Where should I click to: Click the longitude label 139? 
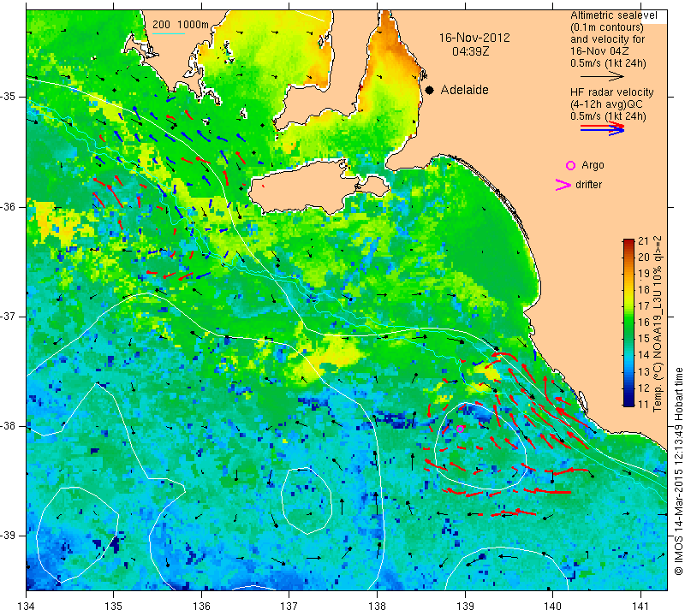click(465, 607)
